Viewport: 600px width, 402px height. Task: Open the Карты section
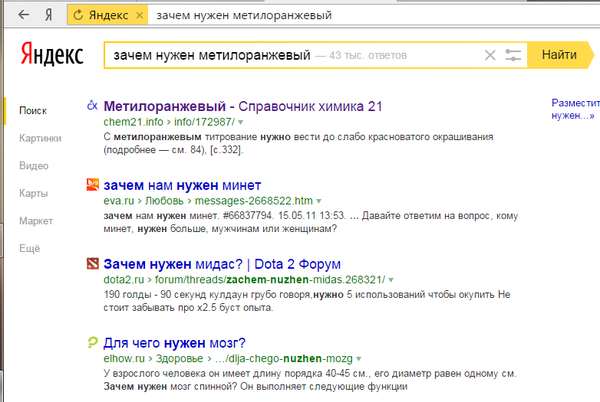click(33, 193)
